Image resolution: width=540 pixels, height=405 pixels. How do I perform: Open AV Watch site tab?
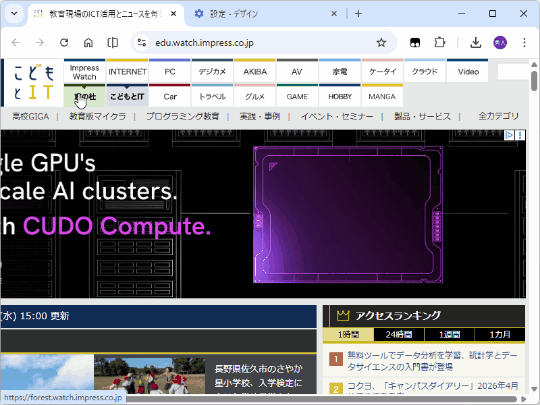[297, 72]
